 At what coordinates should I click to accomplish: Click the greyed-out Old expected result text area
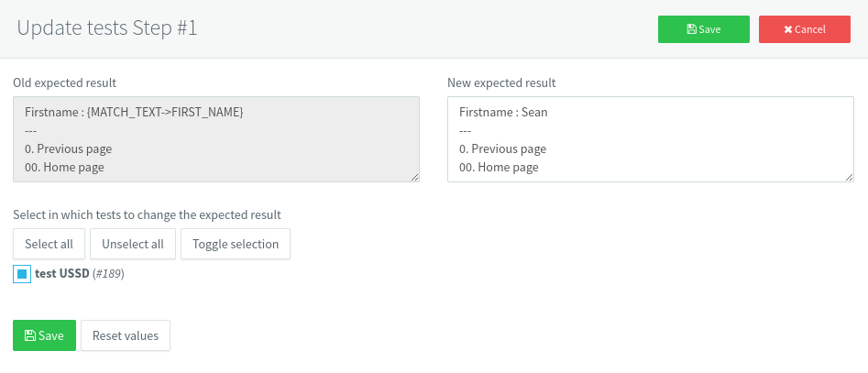216,139
